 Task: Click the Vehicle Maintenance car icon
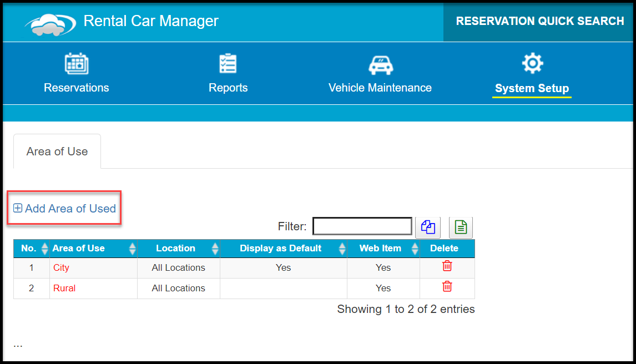coord(381,65)
